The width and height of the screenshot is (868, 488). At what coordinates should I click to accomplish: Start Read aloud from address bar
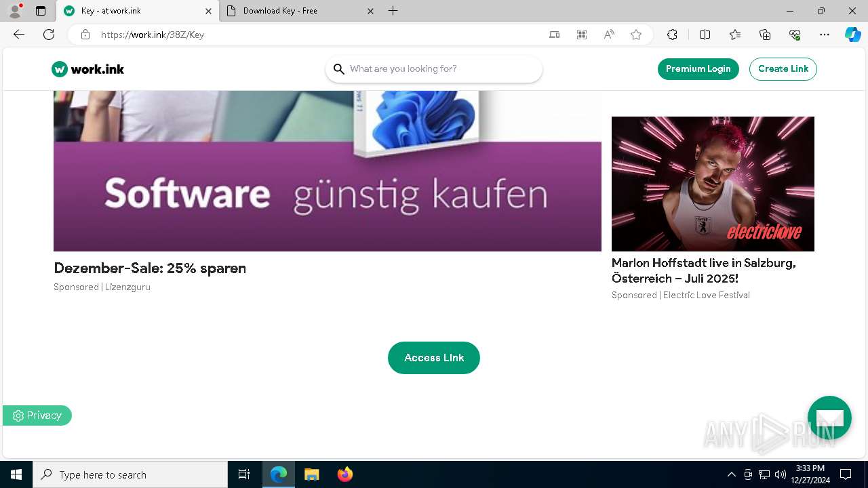point(609,35)
